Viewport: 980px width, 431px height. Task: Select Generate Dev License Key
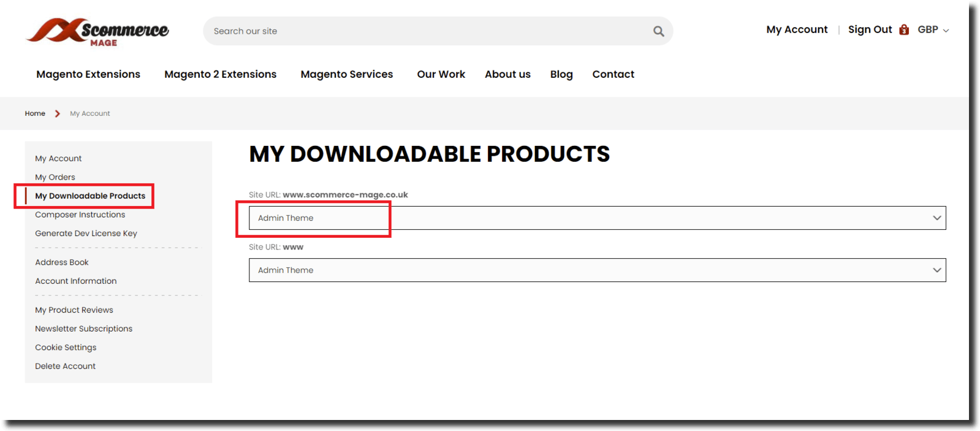point(86,234)
